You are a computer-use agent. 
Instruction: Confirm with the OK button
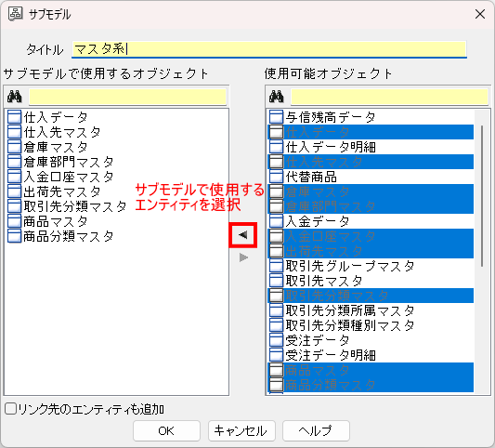[166, 430]
